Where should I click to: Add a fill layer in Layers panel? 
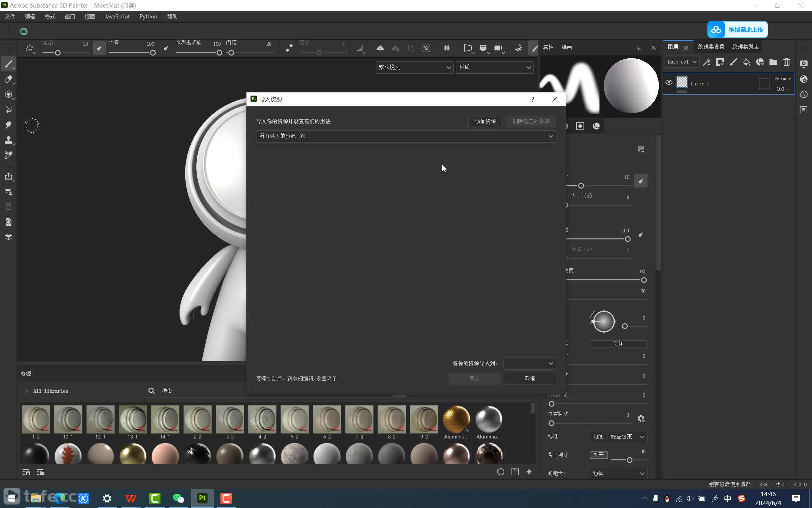747,62
